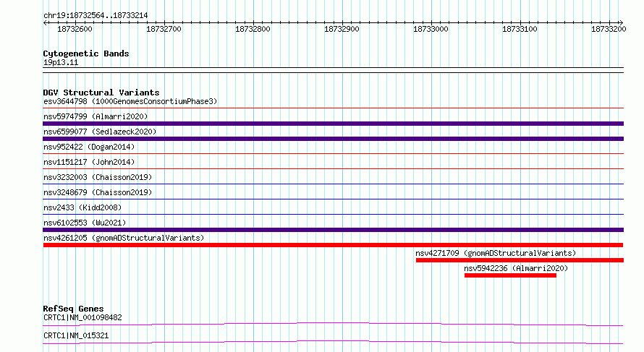Click ruler position label 18733000
The image size is (644, 352).
tap(431, 29)
